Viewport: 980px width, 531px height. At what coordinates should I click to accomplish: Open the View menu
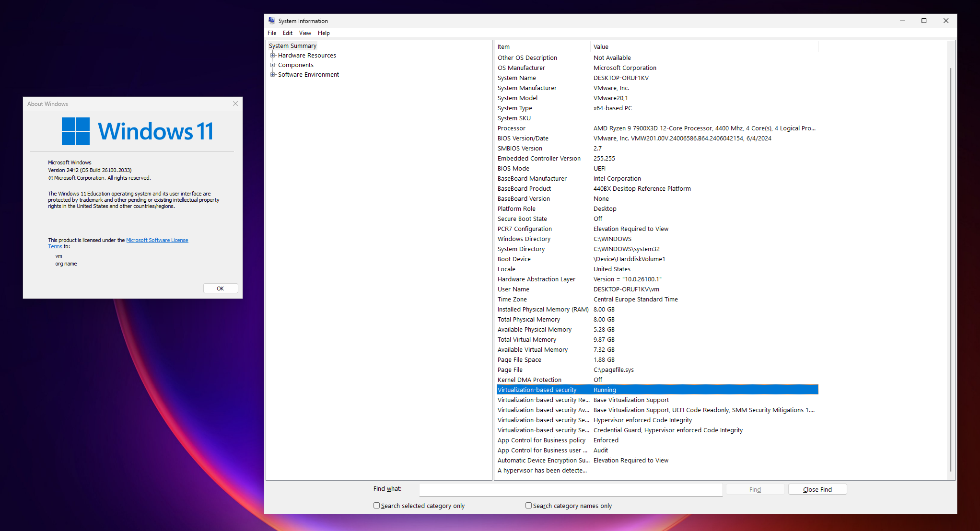click(x=305, y=33)
